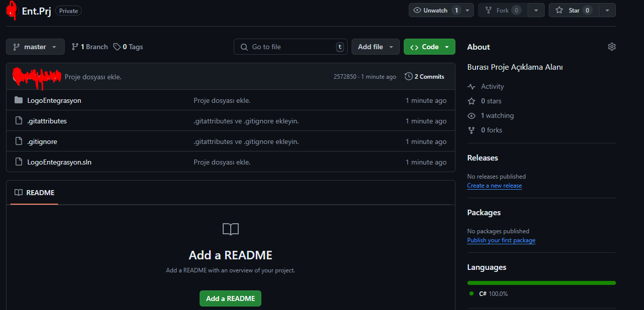Click the Releases heading

(x=482, y=158)
